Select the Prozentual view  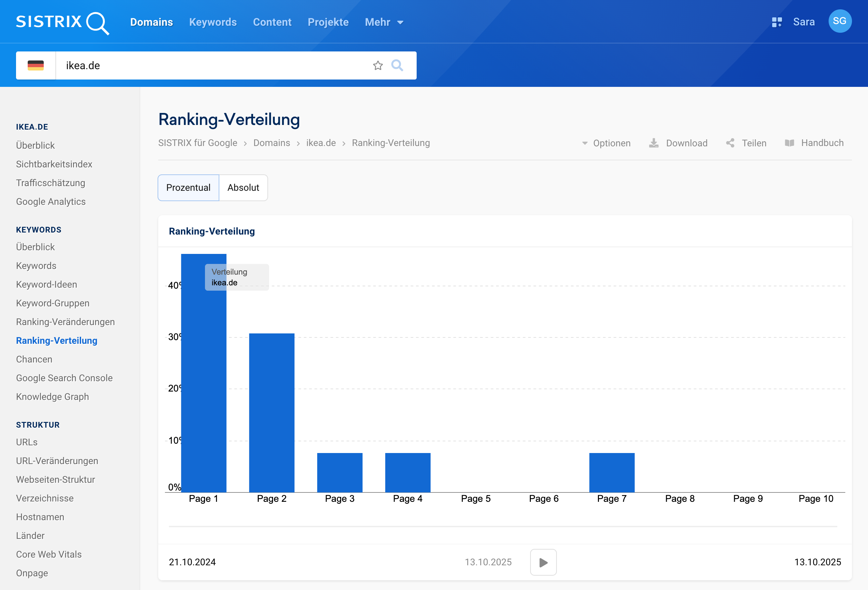click(188, 187)
